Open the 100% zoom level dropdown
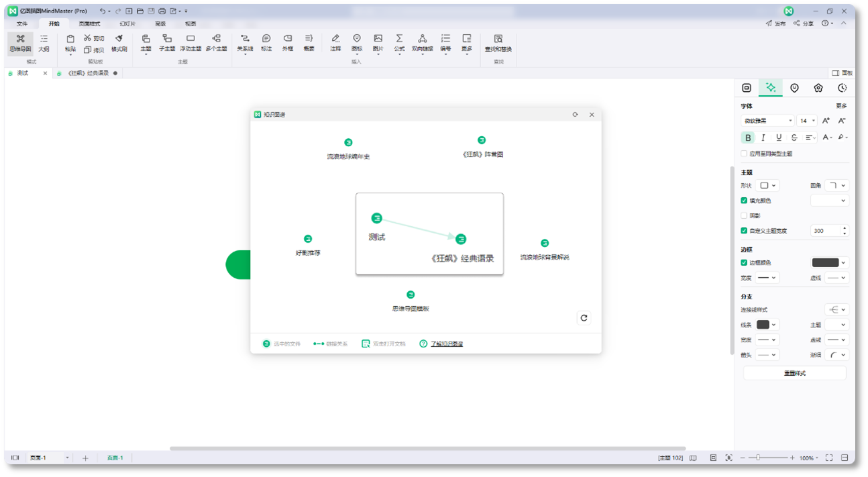 click(809, 458)
